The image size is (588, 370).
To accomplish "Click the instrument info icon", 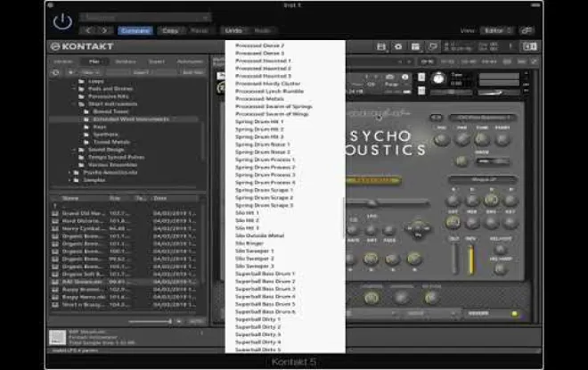I will [x=405, y=77].
